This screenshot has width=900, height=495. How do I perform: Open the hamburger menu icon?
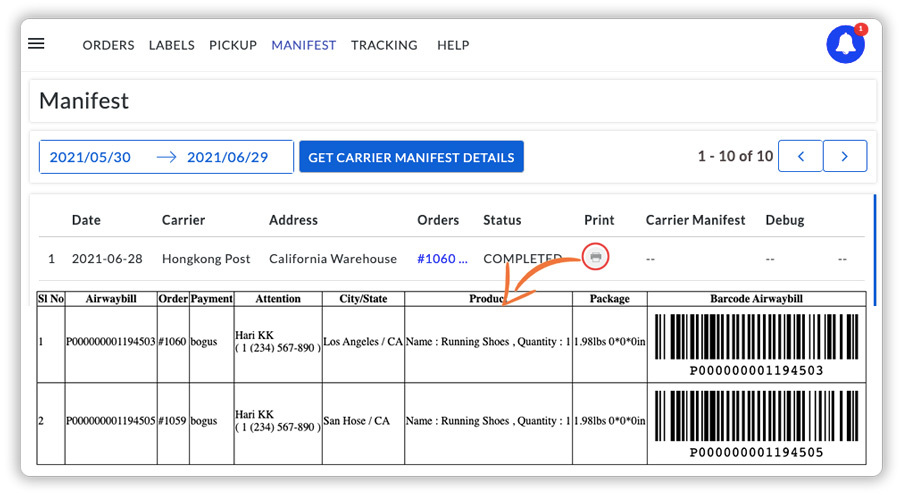coord(36,44)
